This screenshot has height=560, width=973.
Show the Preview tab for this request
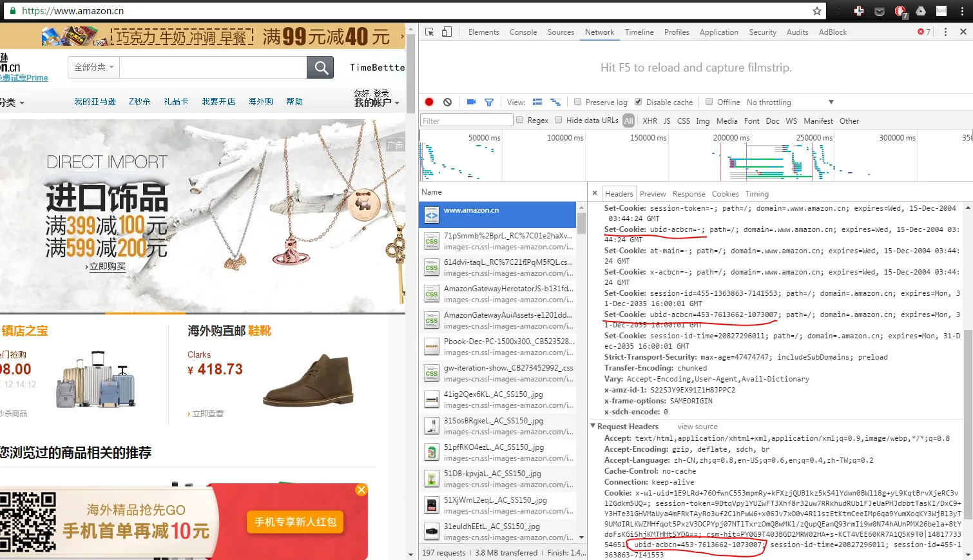click(x=653, y=193)
